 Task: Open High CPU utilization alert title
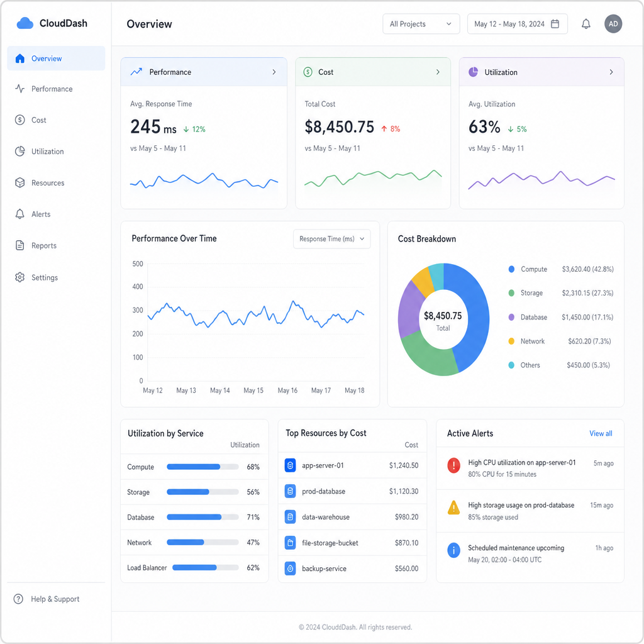coord(522,462)
